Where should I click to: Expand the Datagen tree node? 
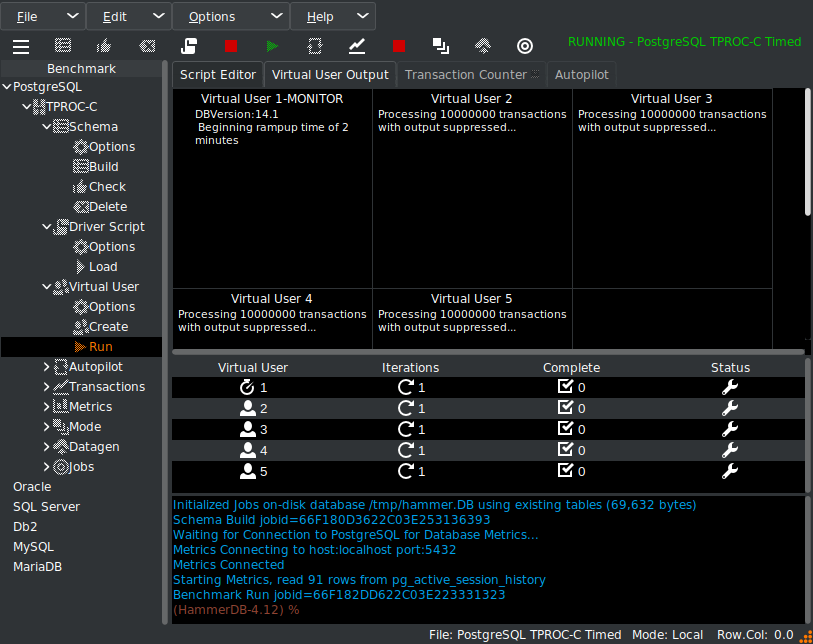click(x=47, y=446)
